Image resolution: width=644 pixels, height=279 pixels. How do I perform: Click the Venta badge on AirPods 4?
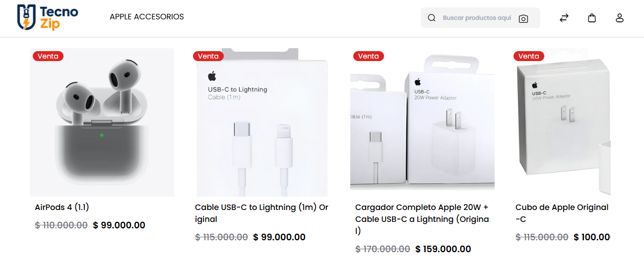(x=48, y=56)
